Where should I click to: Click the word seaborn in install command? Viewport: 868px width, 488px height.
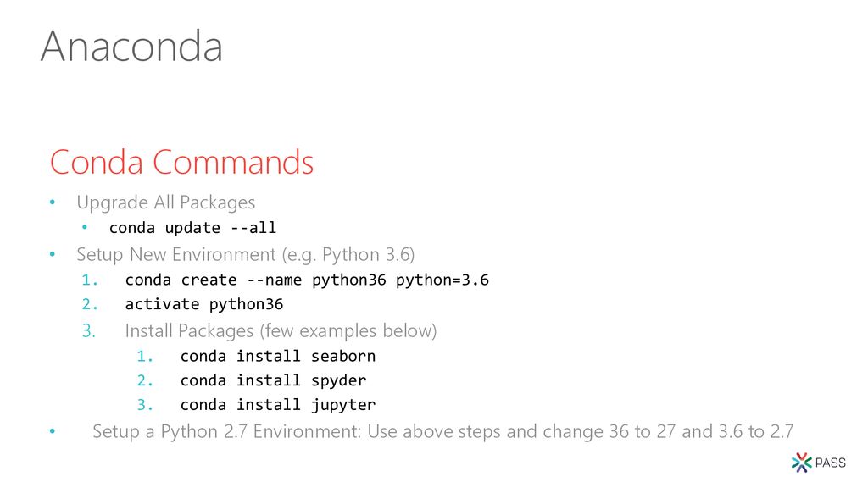pos(343,357)
